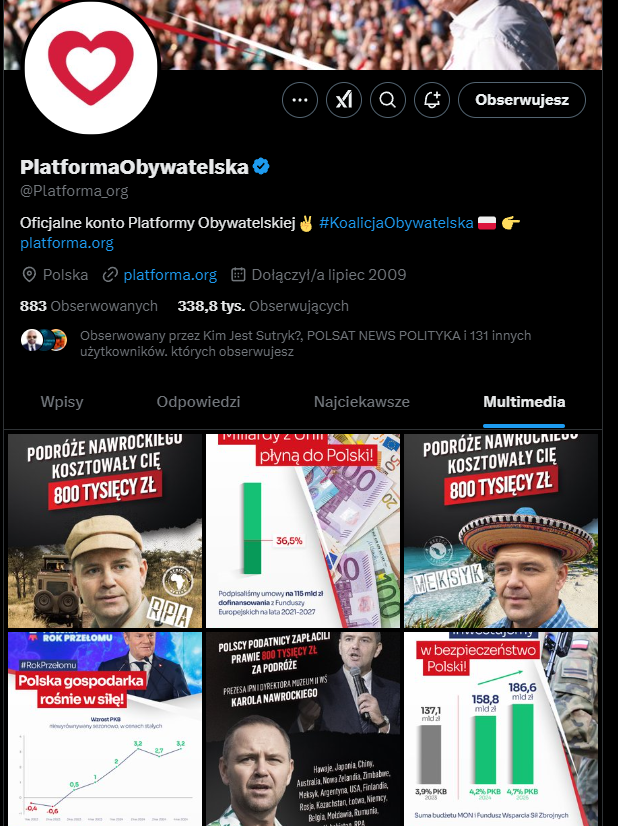View the 883 Obserwowanych list

[x=89, y=306]
